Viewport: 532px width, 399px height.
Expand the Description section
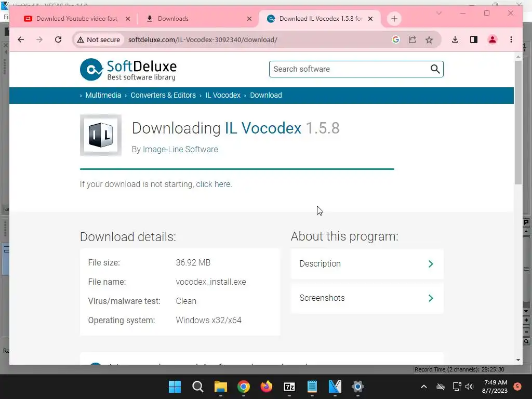click(367, 264)
